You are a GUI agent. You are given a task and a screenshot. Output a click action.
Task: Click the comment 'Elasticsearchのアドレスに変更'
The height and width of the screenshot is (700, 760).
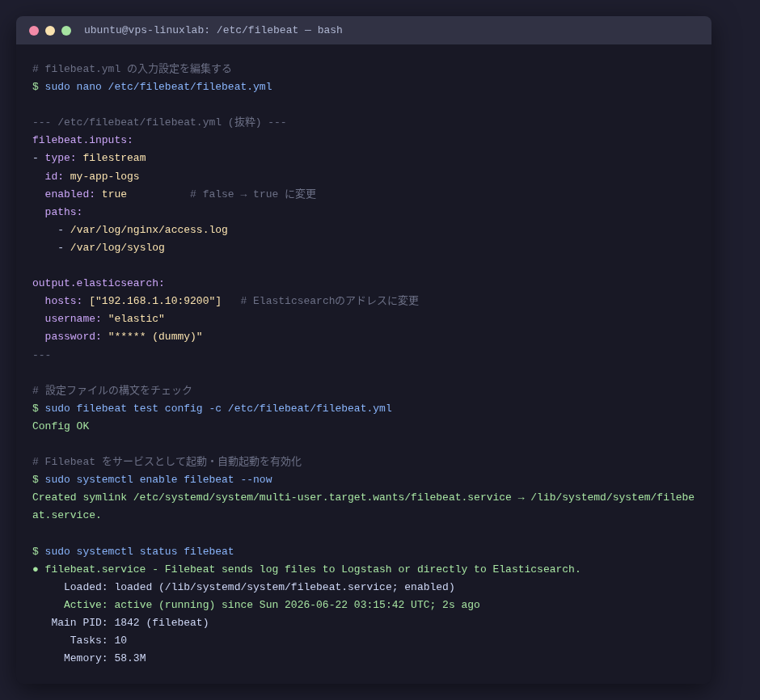coord(336,301)
